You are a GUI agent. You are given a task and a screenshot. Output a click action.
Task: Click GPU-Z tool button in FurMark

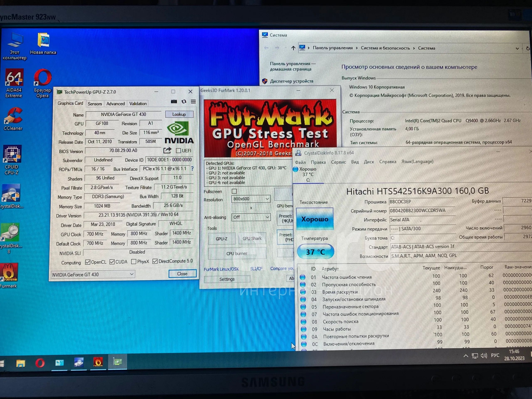[222, 239]
